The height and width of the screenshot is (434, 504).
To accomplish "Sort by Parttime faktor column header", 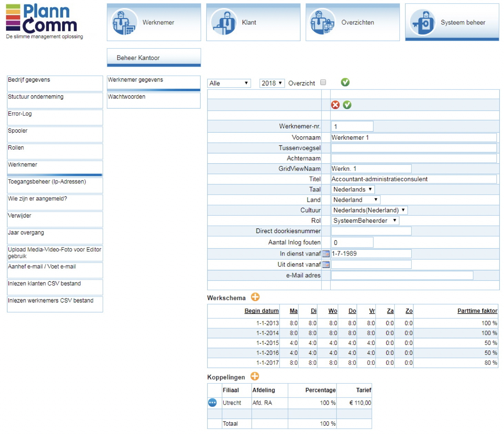I will pyautogui.click(x=477, y=311).
